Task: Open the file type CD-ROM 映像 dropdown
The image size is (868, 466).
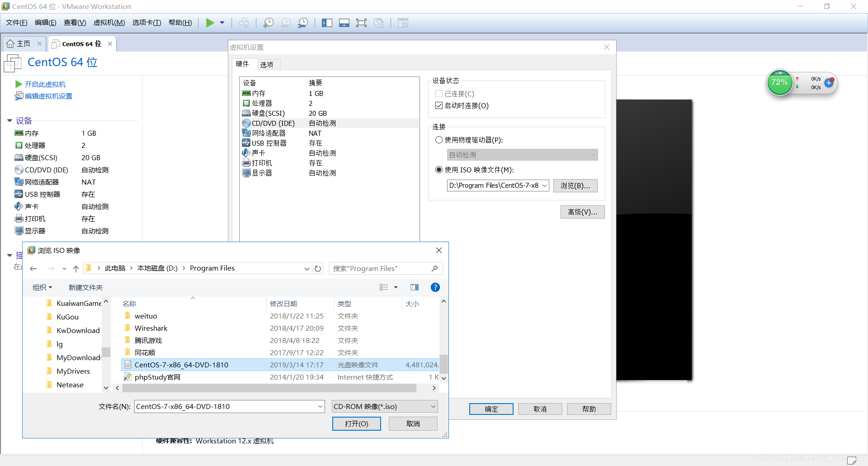Action: (x=384, y=406)
